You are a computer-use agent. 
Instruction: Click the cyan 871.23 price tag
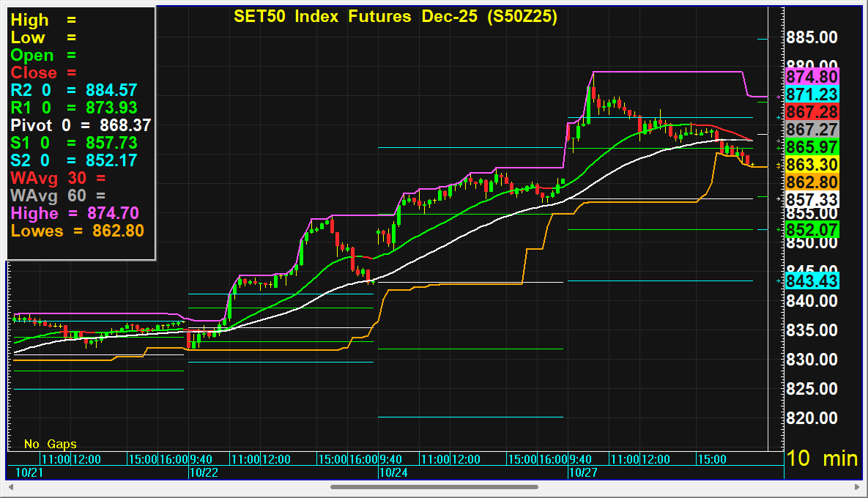[x=812, y=94]
